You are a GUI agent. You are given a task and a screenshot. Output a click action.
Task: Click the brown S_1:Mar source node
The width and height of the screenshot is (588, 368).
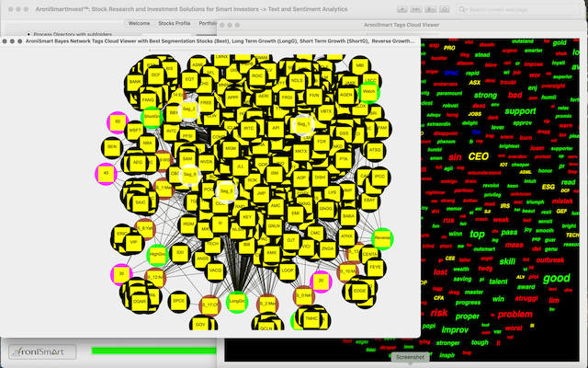[x=164, y=188]
